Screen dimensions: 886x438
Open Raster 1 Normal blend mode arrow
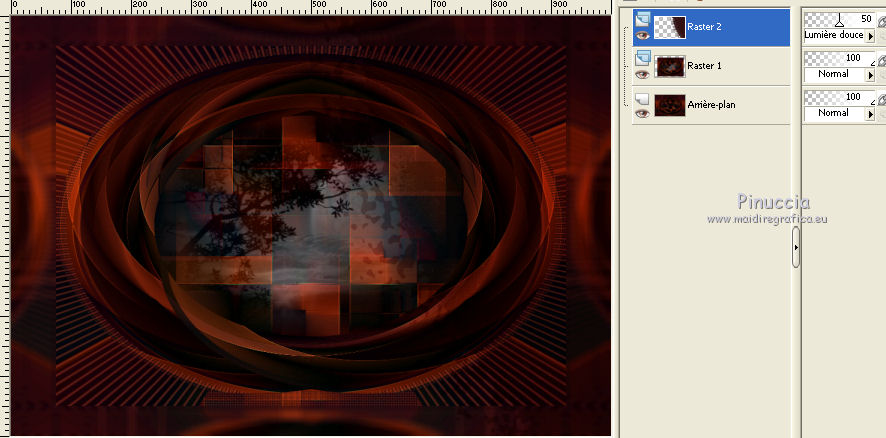coord(870,75)
